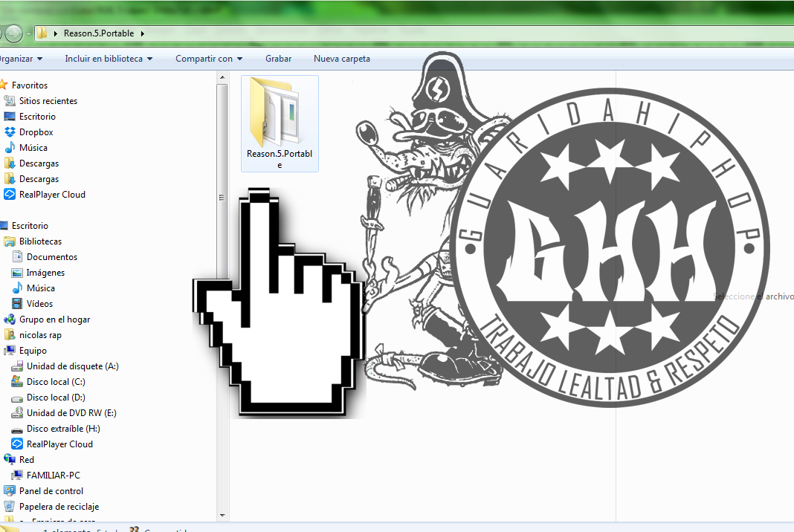Click the Música library icon under Bibliotecas
This screenshot has height=532, width=794.
pyautogui.click(x=17, y=288)
